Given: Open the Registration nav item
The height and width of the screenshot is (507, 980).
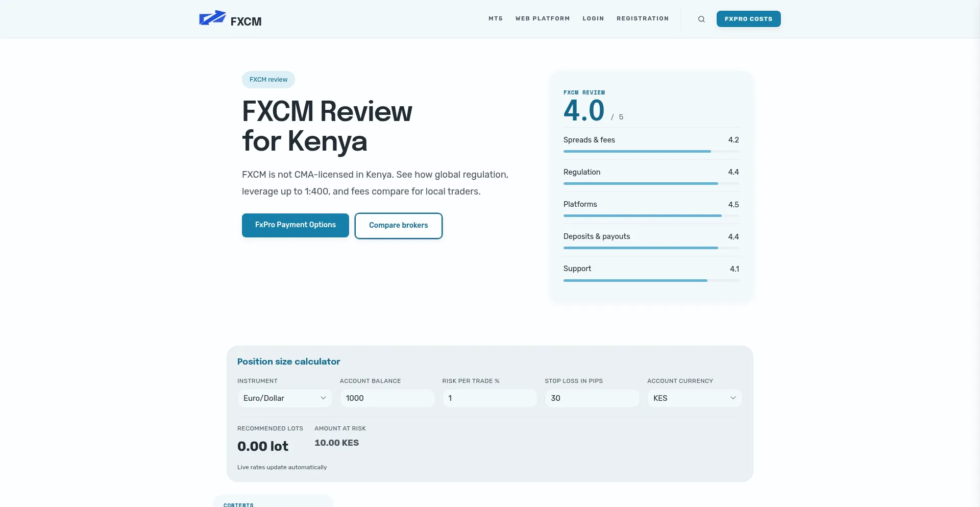Looking at the screenshot, I should click(643, 18).
